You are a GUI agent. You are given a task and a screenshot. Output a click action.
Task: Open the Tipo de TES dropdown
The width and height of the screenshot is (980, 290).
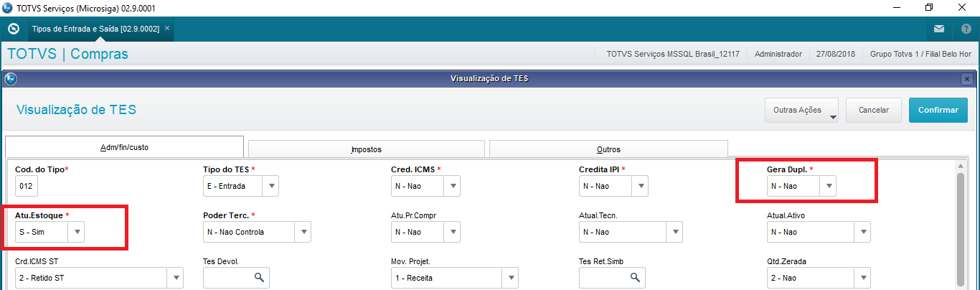(270, 187)
